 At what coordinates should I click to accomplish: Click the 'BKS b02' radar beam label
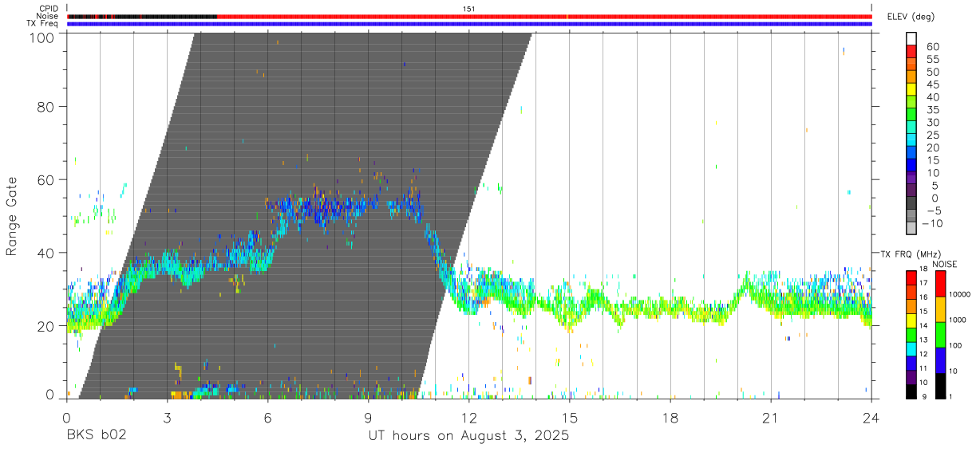click(96, 436)
